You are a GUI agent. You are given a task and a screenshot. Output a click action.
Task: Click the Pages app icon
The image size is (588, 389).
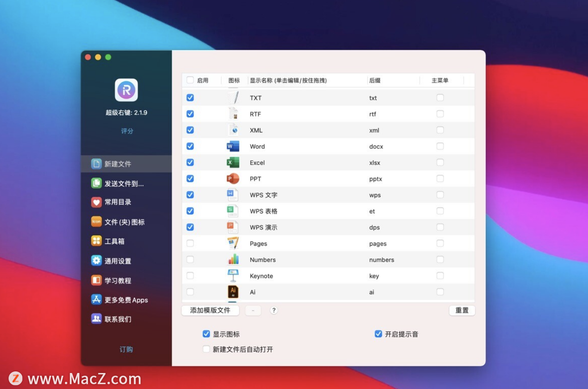click(233, 243)
